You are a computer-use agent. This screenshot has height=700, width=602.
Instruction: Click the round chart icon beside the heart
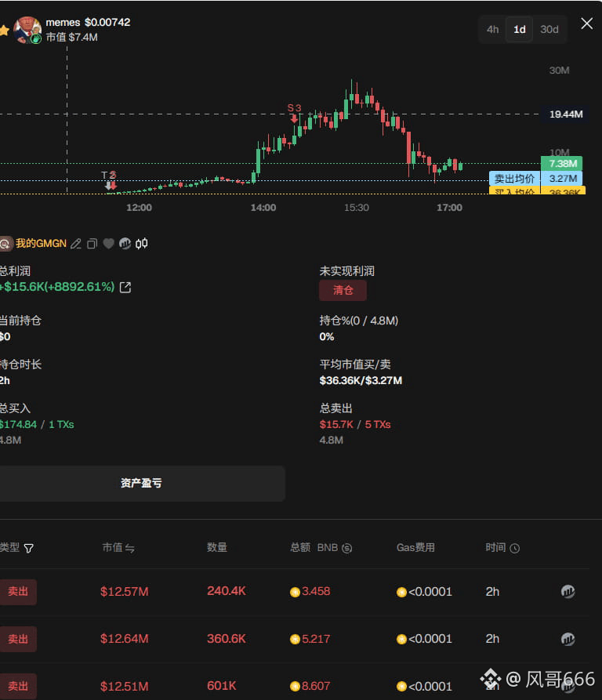[125, 244]
